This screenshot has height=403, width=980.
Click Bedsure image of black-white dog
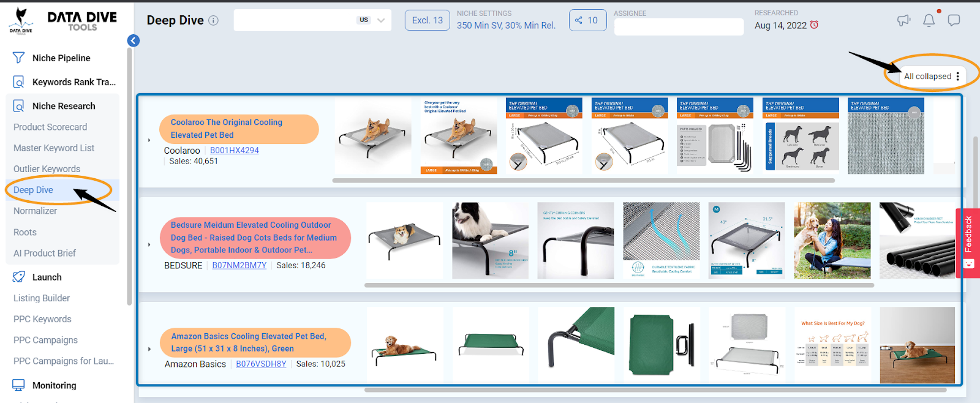490,241
